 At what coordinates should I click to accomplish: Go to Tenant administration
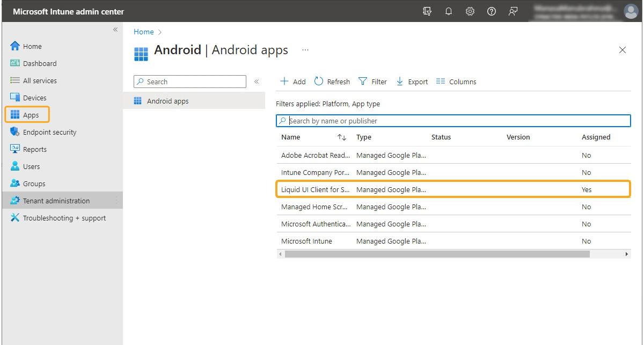pos(56,201)
